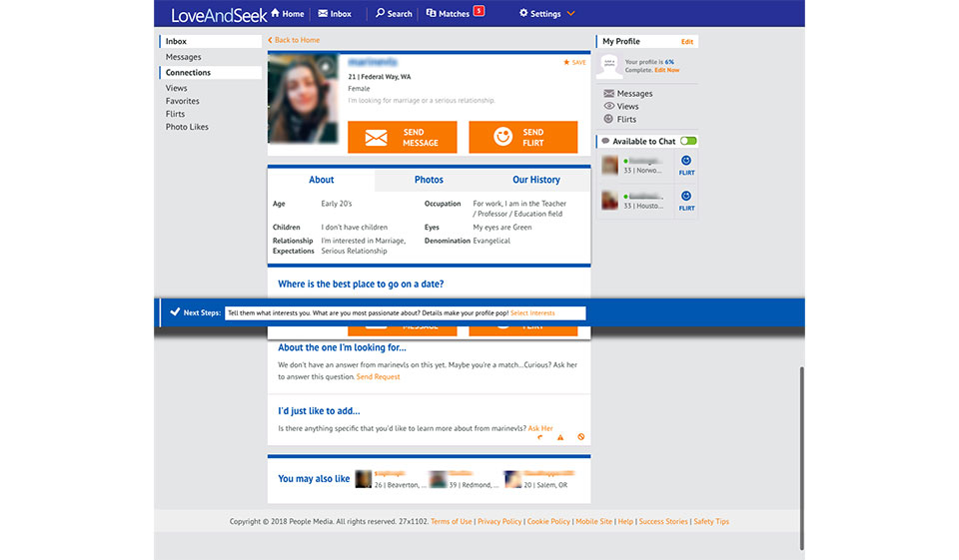Open the Our History tab
This screenshot has width=959, height=560.
click(x=535, y=180)
